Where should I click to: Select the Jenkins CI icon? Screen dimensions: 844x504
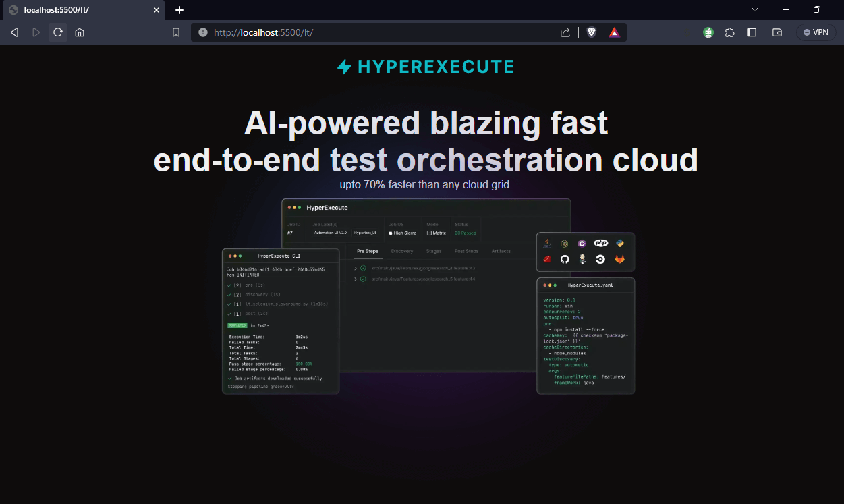point(582,258)
